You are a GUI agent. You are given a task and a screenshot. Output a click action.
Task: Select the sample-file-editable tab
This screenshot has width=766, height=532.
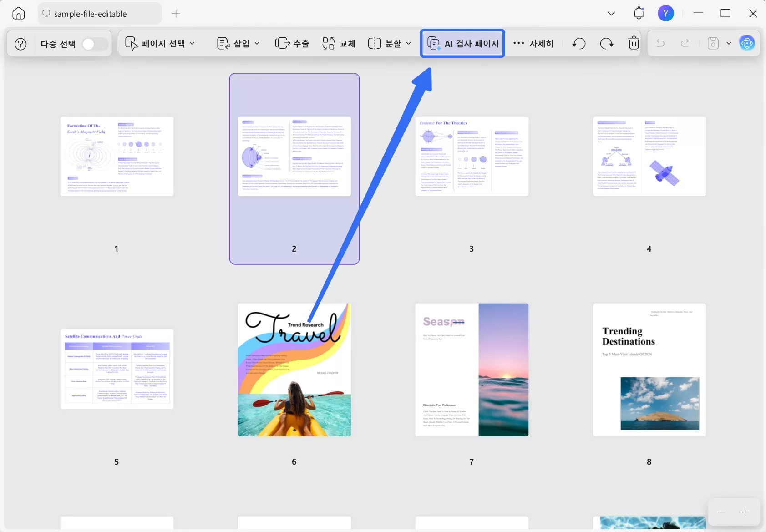click(100, 14)
